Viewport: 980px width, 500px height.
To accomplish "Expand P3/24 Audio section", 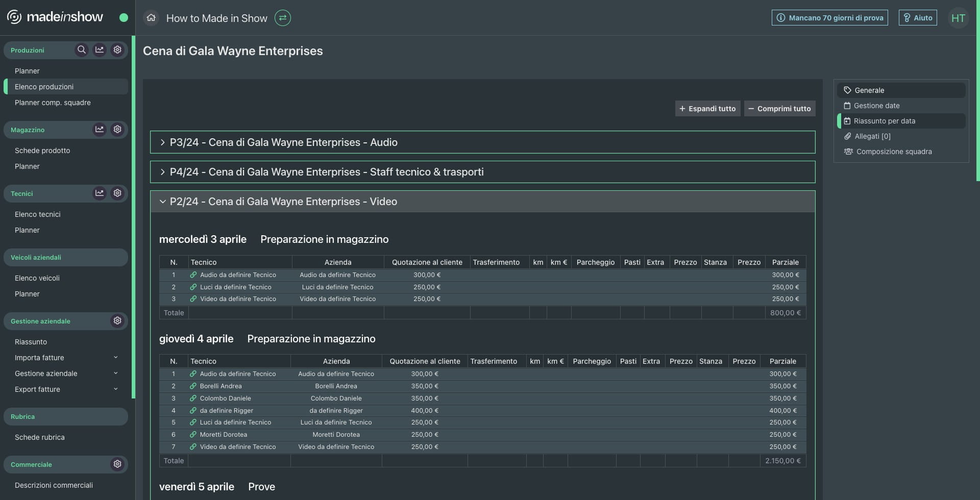I will tap(482, 142).
